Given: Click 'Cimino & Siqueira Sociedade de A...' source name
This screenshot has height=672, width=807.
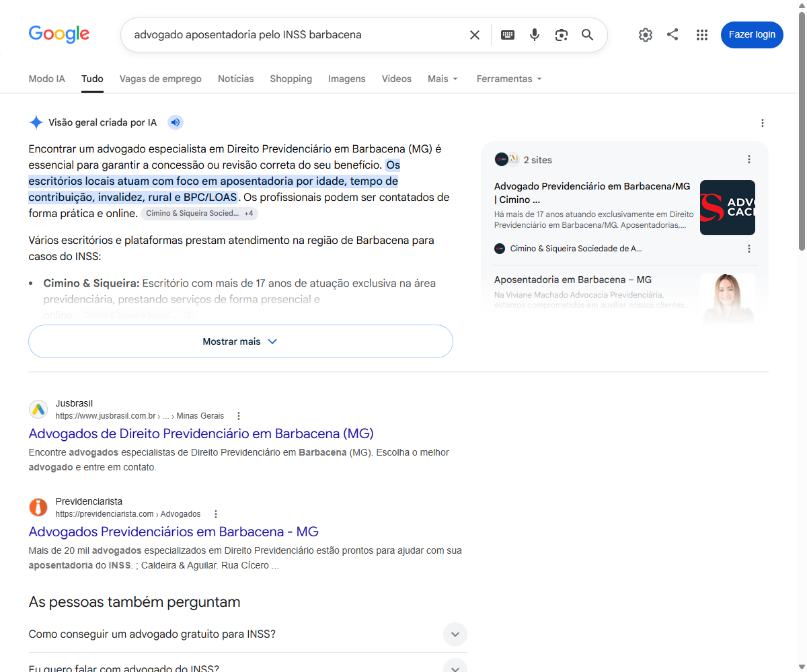Looking at the screenshot, I should [x=576, y=249].
